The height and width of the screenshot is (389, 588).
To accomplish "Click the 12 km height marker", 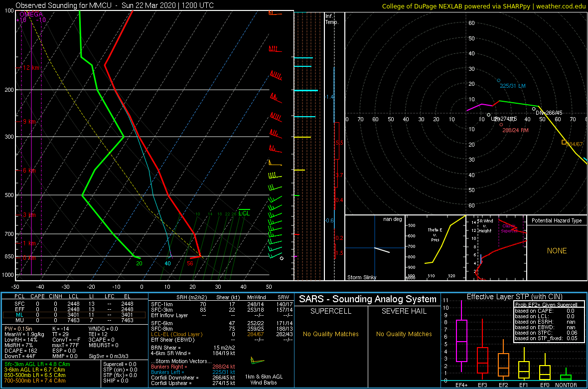I will [x=32, y=68].
